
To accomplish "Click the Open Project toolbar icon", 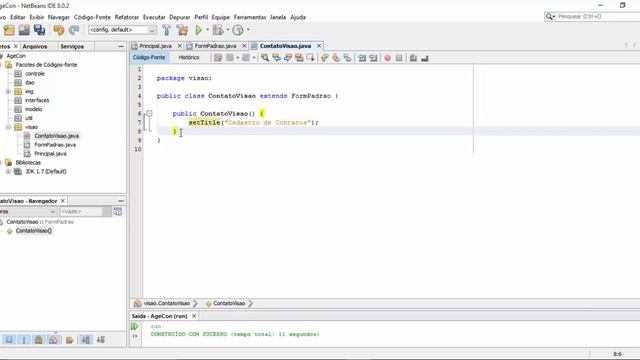I will pyautogui.click(x=24, y=30).
